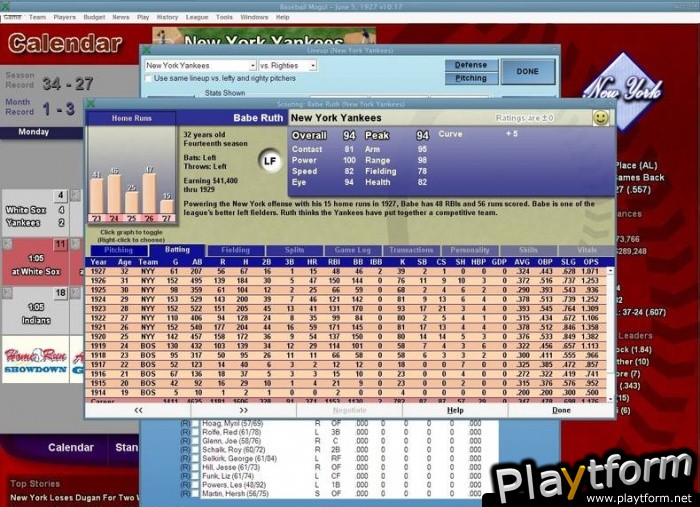Viewport: 700px width, 507px height.
Task: Enable 'Use same lineup vs. lefty and righty pitchers'
Action: (149, 79)
